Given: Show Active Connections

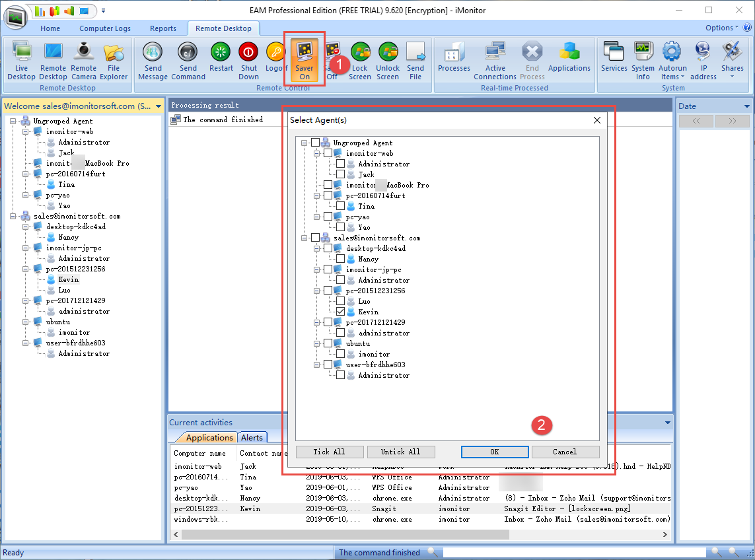Looking at the screenshot, I should (x=495, y=61).
